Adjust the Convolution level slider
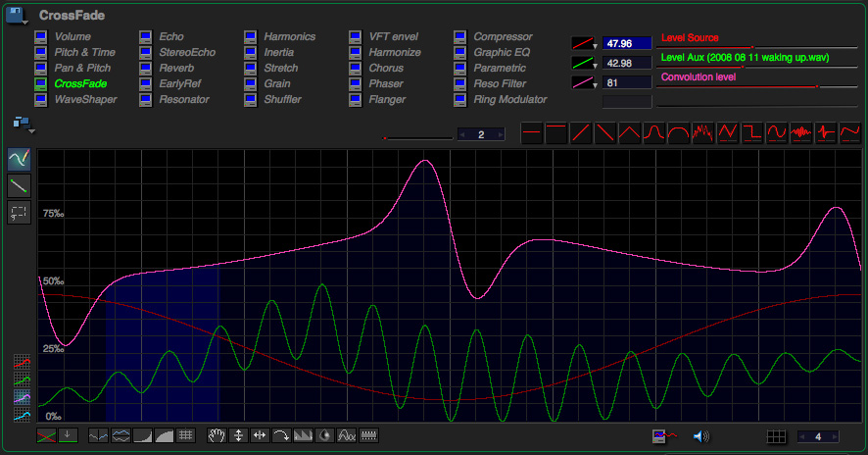The width and height of the screenshot is (868, 455). coord(758,86)
